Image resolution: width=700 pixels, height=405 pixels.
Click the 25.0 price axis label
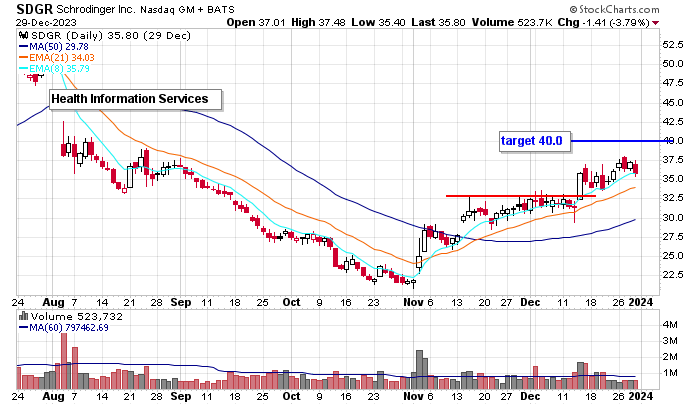click(x=673, y=256)
